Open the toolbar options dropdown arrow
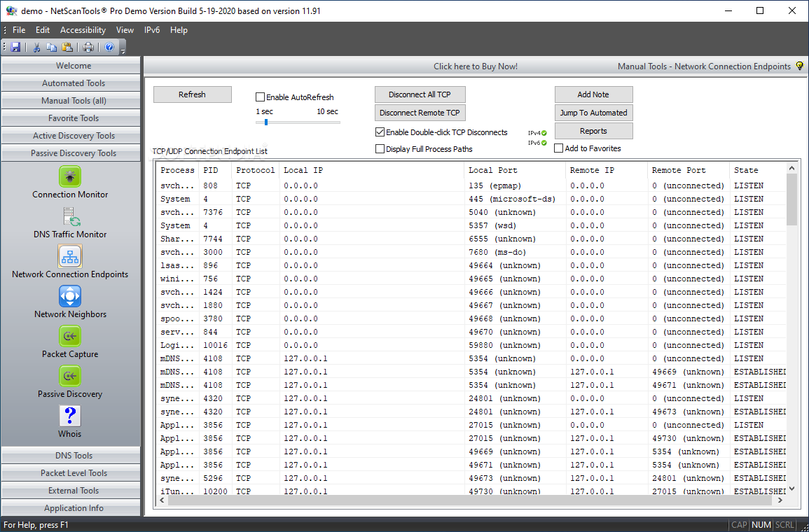Screen dimensions: 809x532 pyautogui.click(x=123, y=48)
